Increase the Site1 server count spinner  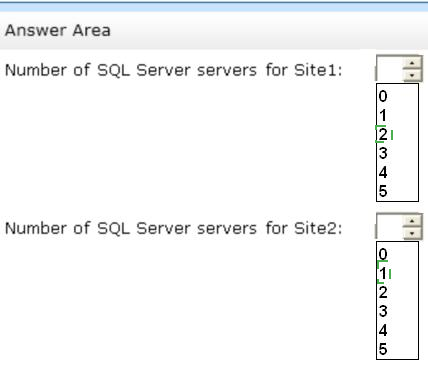pyautogui.click(x=412, y=63)
